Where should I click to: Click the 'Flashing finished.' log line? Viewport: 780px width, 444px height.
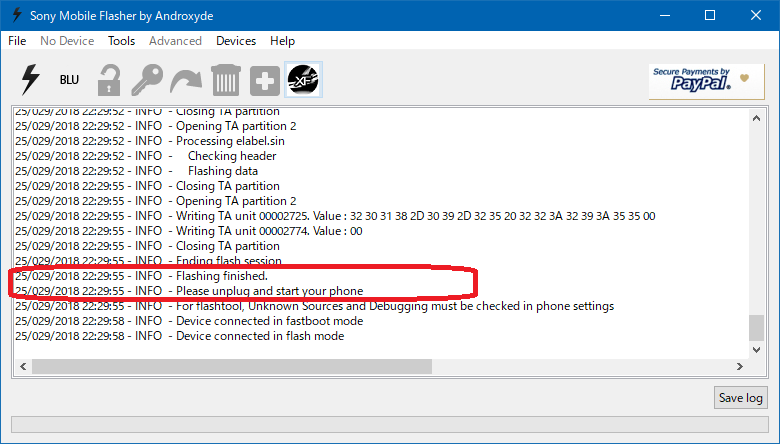[x=141, y=276]
